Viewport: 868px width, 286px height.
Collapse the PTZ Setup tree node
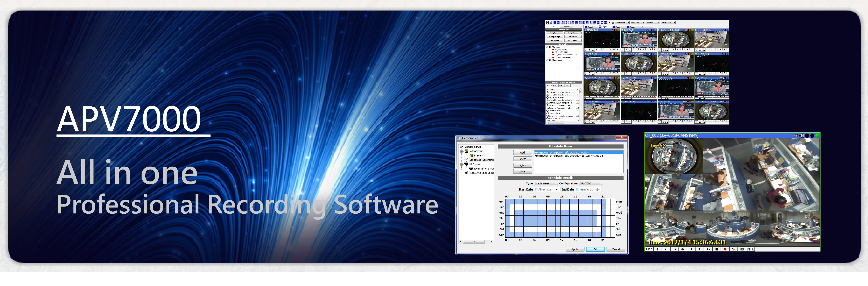click(461, 165)
